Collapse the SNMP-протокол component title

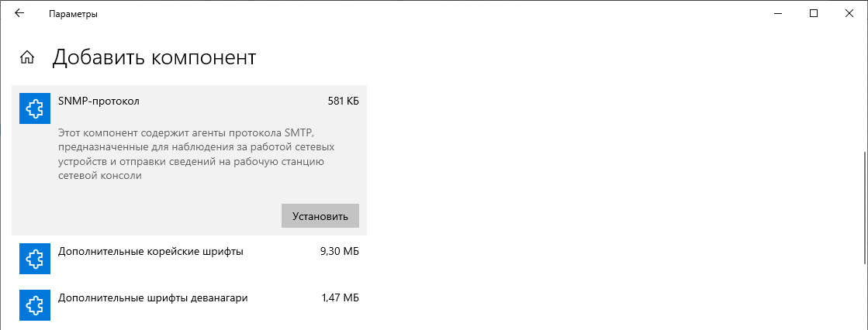click(99, 101)
